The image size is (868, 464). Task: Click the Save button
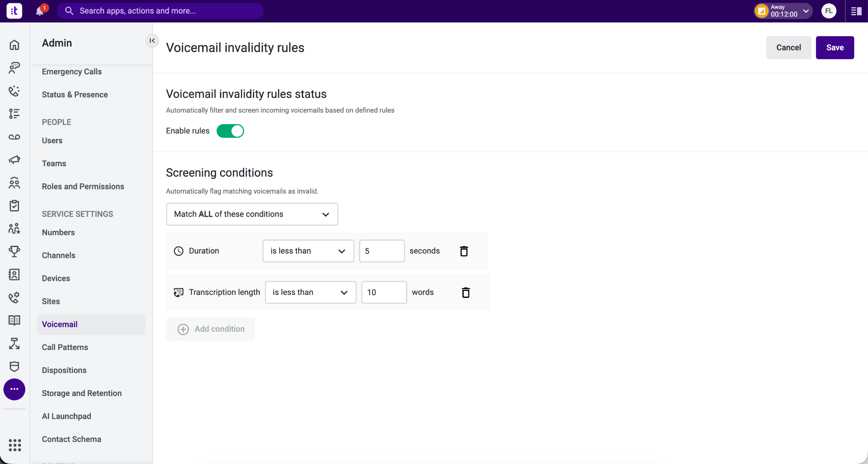point(835,48)
